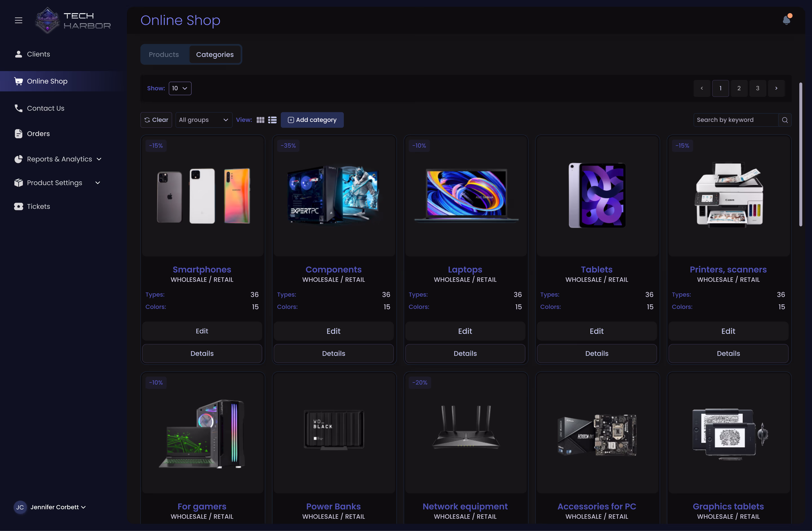Expand Product Settings menu
812x531 pixels.
[x=57, y=183]
